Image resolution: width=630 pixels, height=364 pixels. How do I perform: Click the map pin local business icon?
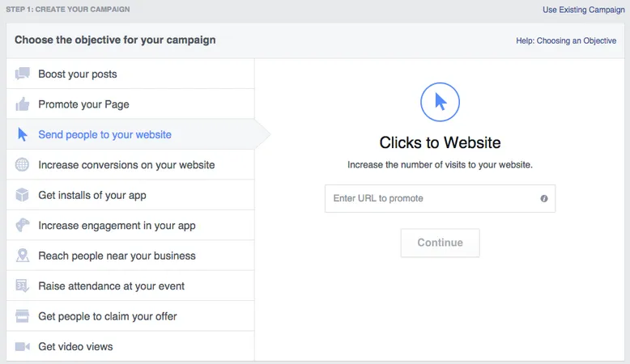pos(23,256)
